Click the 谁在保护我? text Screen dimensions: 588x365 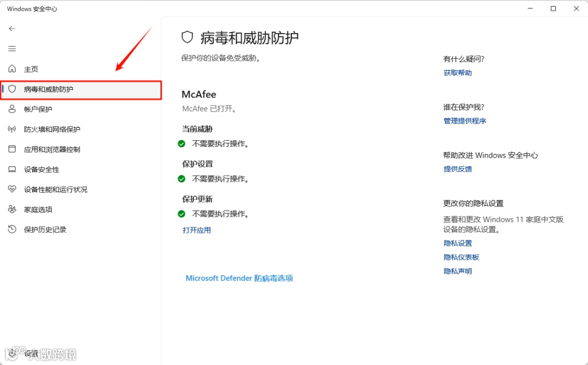point(463,107)
